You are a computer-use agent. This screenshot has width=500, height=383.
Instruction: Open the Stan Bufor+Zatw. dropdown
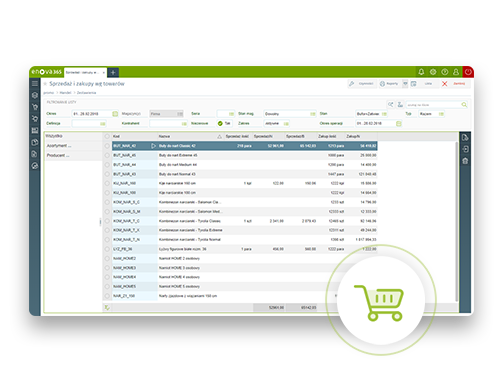pos(371,114)
